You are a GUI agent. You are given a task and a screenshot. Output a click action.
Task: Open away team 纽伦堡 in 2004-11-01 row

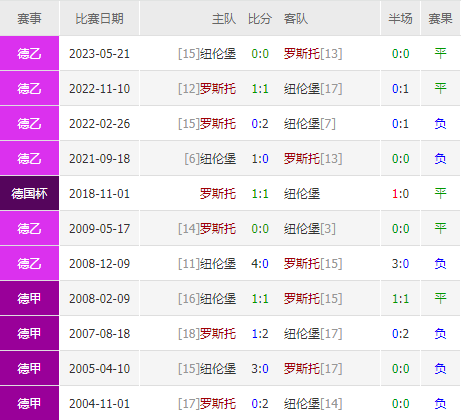[302, 404]
